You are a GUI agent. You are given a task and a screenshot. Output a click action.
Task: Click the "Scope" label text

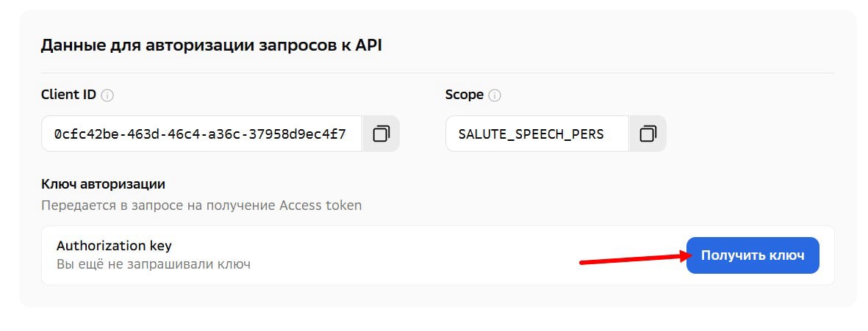465,95
